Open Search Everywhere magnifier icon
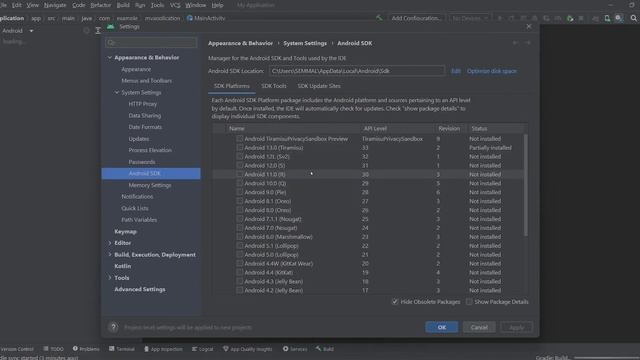Viewport: 640px width, 360px height. pyautogui.click(x=633, y=18)
